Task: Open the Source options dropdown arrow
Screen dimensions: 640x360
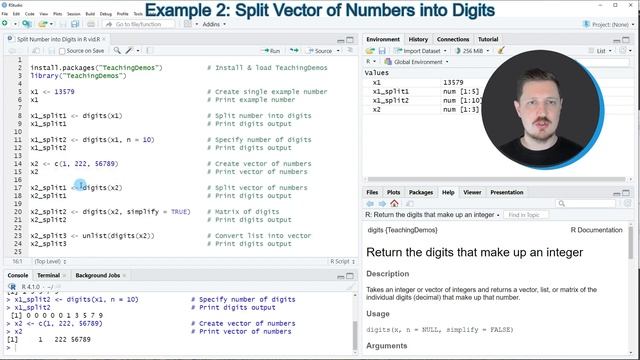Action: pyautogui.click(x=338, y=51)
